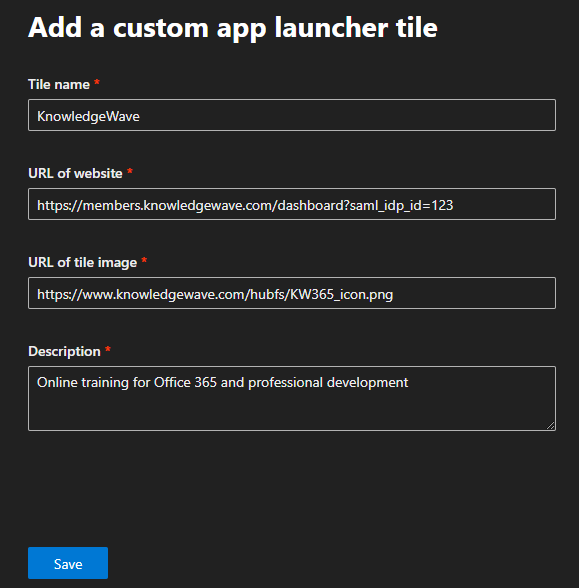Click the red asterisk beside Tile name
579x588 pixels.
click(x=97, y=82)
